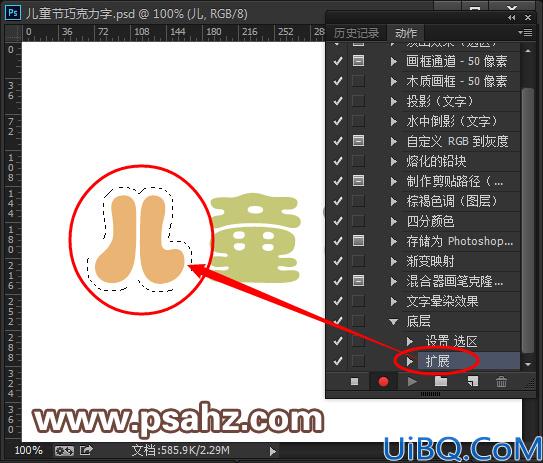Expand the 木质画框 - 50 像素 action
The width and height of the screenshot is (543, 463).
(x=393, y=82)
